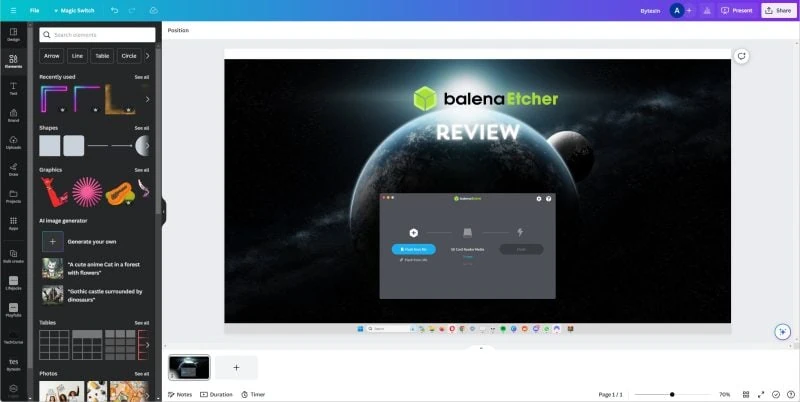Screen dimensions: 800x402
Task: Select the page 1 thumbnail
Action: [x=189, y=367]
